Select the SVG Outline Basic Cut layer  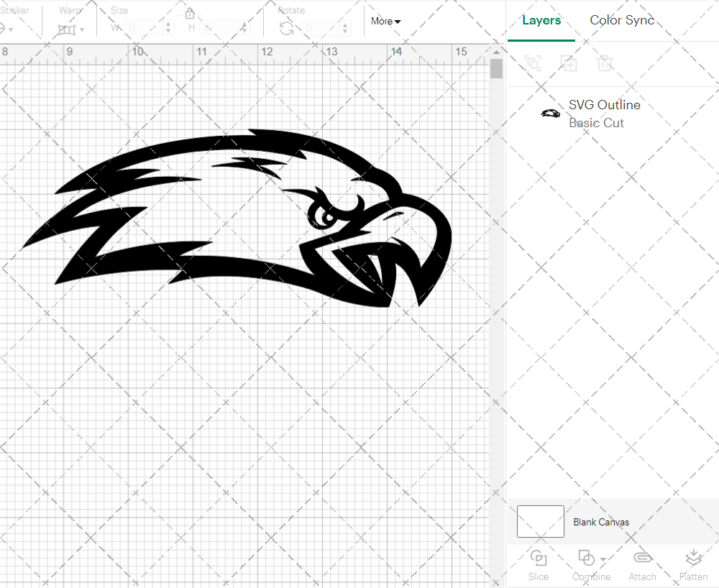pyautogui.click(x=604, y=114)
